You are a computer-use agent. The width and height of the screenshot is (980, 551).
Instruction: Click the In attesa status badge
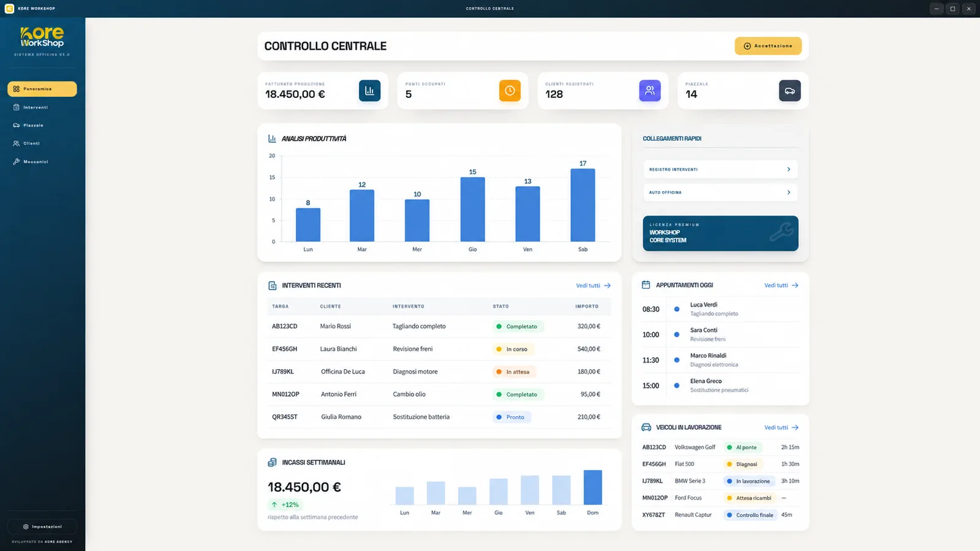(x=514, y=372)
